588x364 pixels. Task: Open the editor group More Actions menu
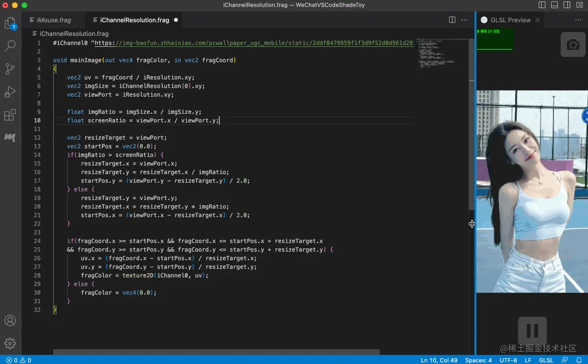point(464,20)
